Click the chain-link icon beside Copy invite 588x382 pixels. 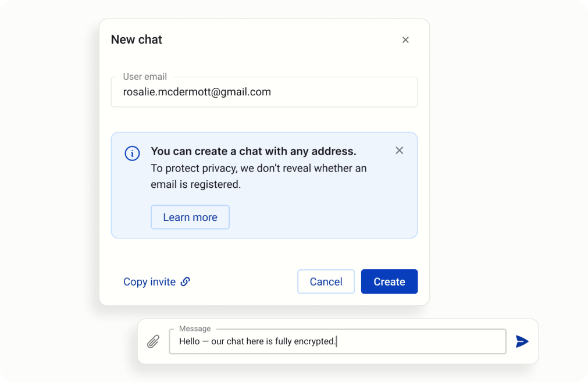186,282
